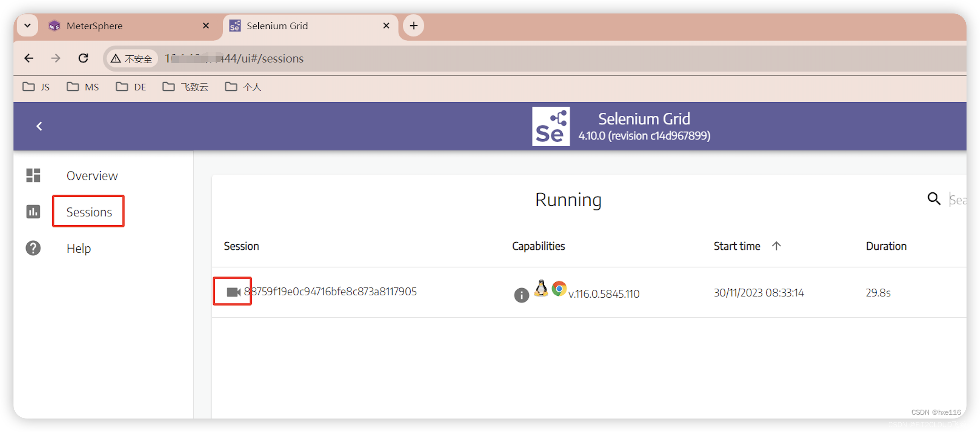Click the Overview dashboard icon
The height and width of the screenshot is (432, 980).
33,176
